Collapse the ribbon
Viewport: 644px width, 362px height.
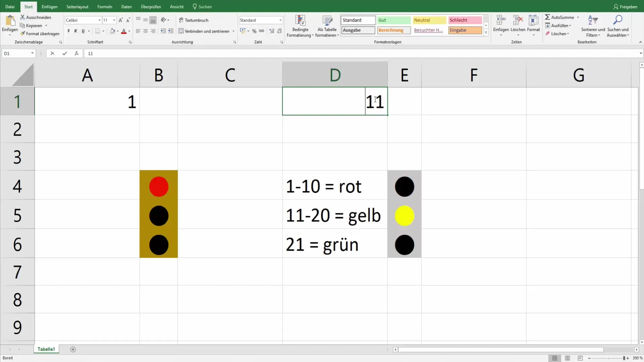pyautogui.click(x=640, y=42)
